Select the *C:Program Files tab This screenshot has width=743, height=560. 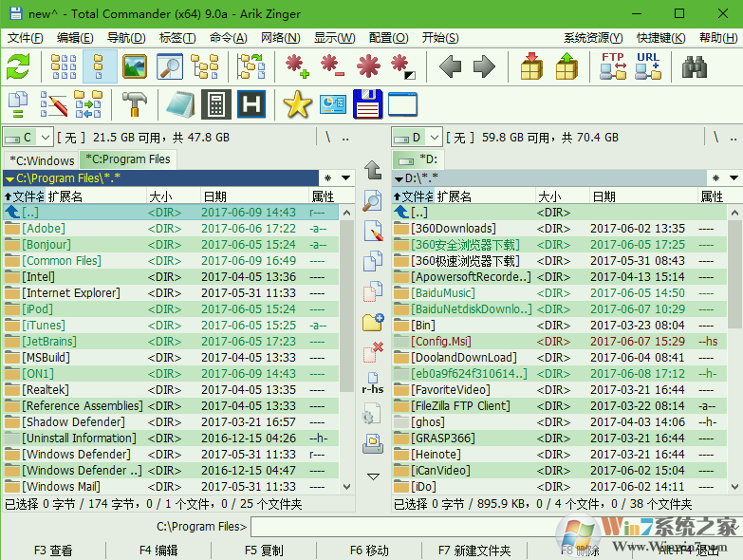coord(128,159)
